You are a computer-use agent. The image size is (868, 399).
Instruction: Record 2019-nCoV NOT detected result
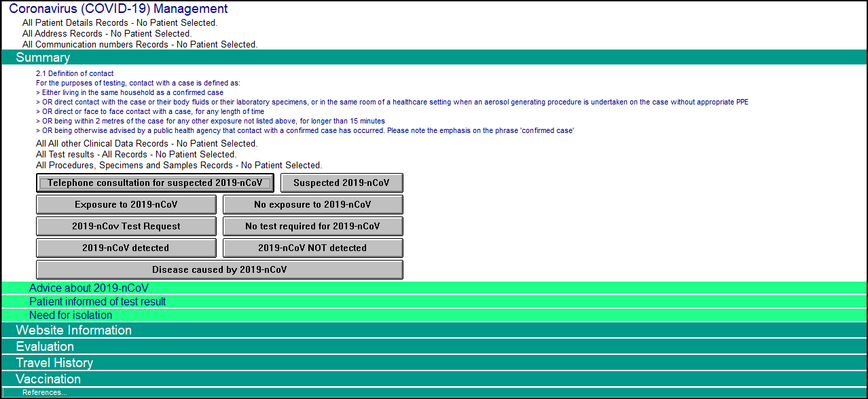(312, 248)
